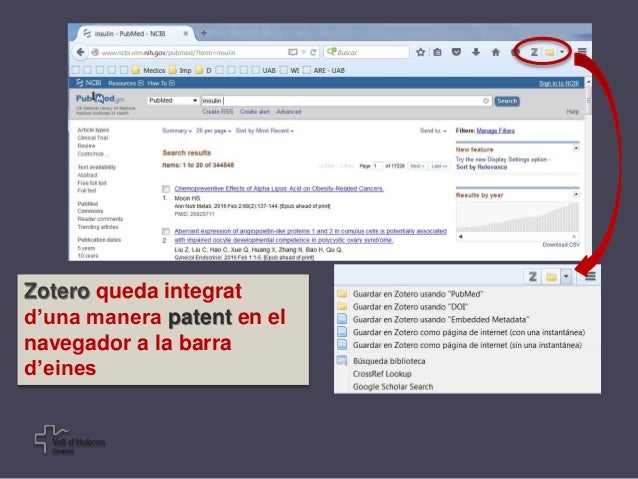Open Sort by Most Recent dropdown

pos(264,131)
